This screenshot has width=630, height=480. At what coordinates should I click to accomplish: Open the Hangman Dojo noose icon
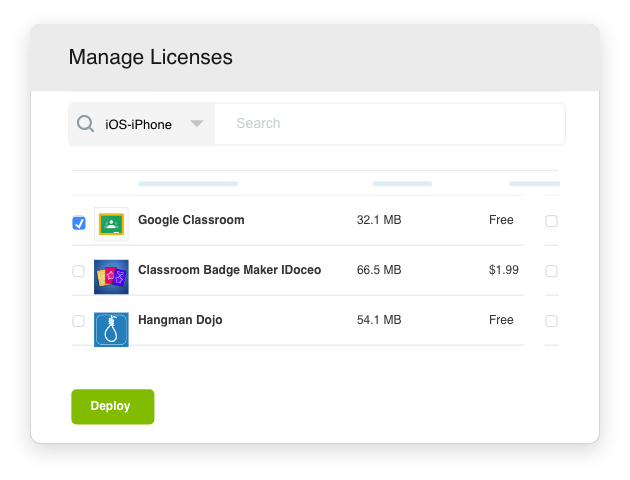pos(111,329)
